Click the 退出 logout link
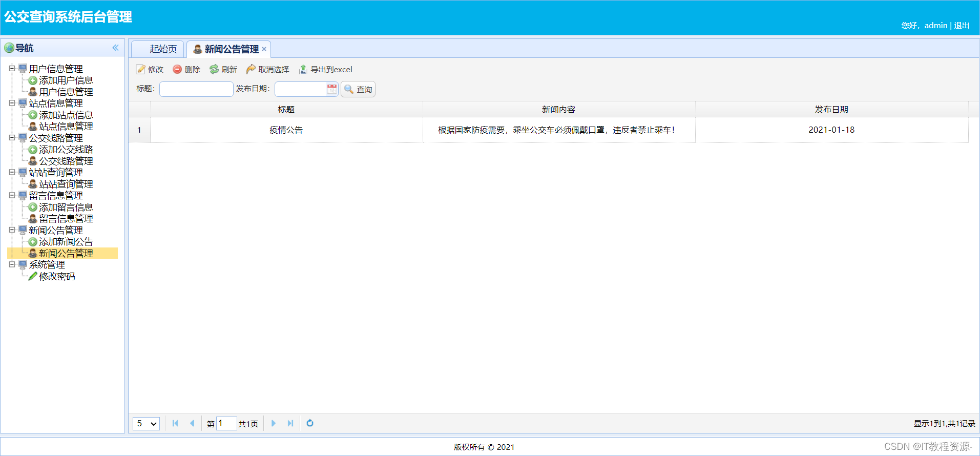Viewport: 980px width, 456px height. 962,26
